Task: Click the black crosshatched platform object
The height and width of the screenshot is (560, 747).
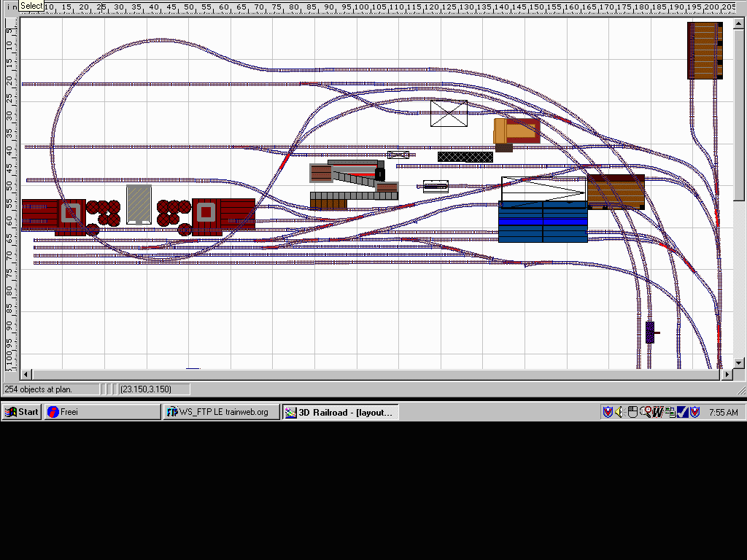Action: tap(465, 157)
